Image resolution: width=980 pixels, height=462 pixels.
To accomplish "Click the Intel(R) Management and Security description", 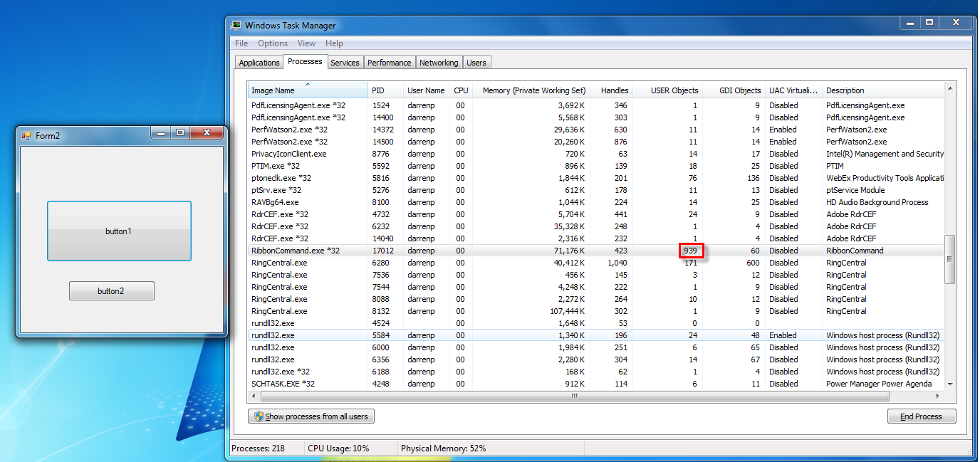I will [x=885, y=154].
